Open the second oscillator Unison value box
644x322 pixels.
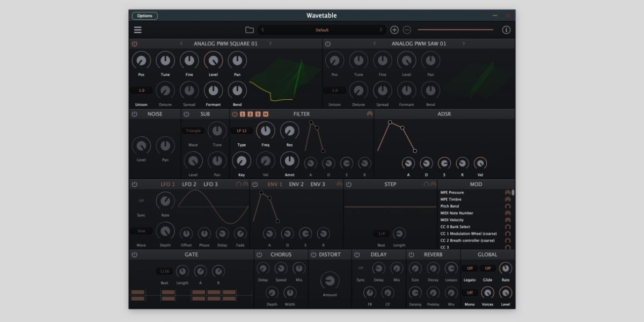(335, 91)
